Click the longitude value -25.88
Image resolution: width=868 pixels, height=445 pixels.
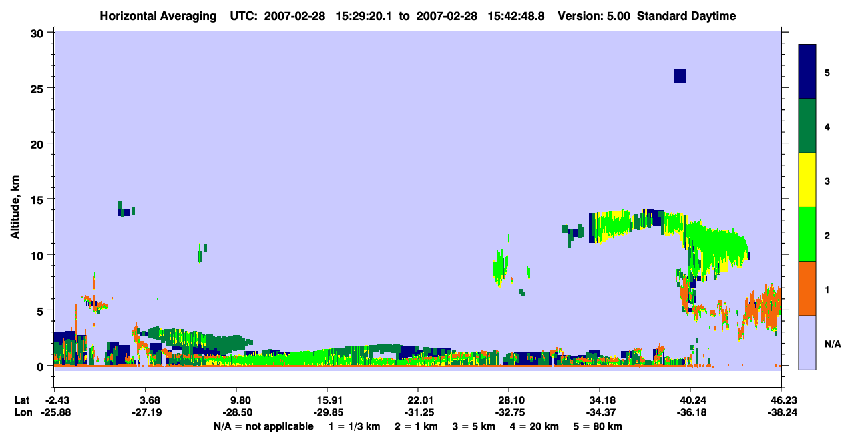[55, 413]
